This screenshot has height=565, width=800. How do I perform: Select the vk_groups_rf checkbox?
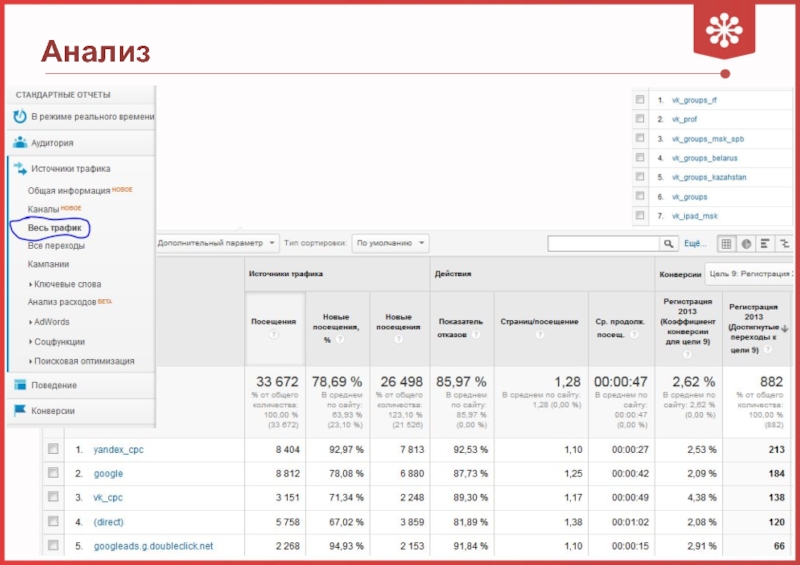[x=640, y=100]
